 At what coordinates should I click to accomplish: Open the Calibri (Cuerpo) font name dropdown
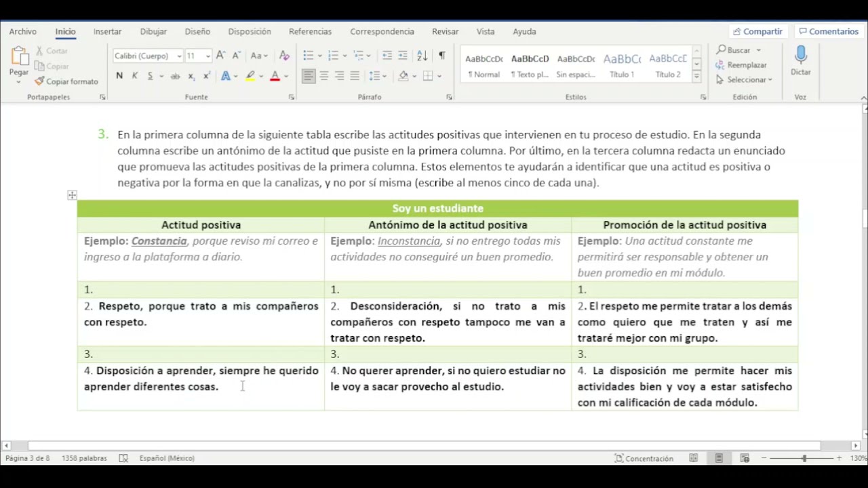point(179,56)
